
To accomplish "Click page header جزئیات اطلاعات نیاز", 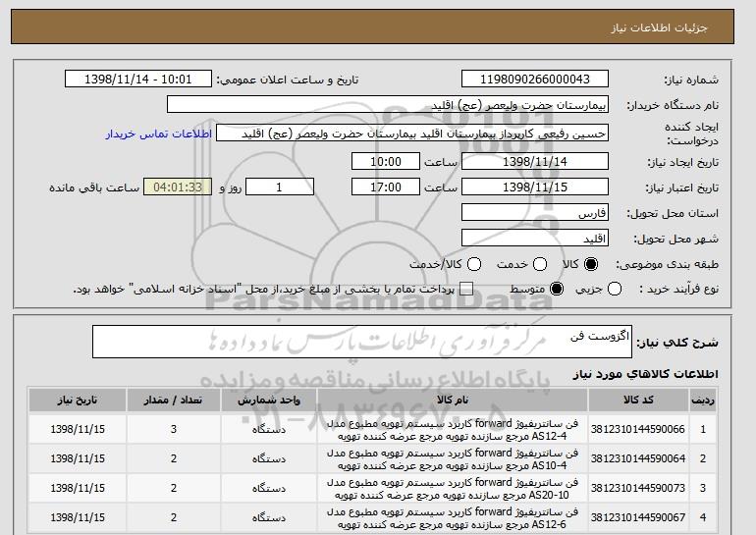I will point(659,27).
